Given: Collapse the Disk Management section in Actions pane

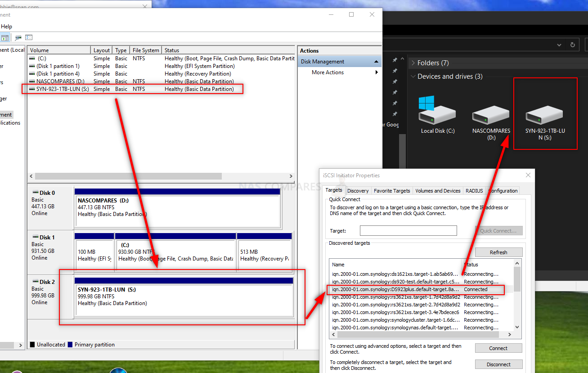Looking at the screenshot, I should coord(377,62).
